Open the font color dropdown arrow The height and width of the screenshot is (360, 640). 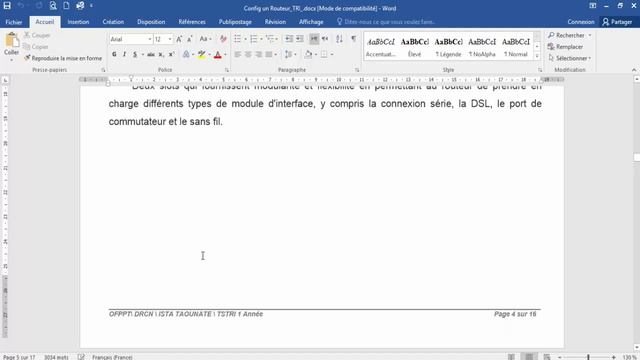225,54
